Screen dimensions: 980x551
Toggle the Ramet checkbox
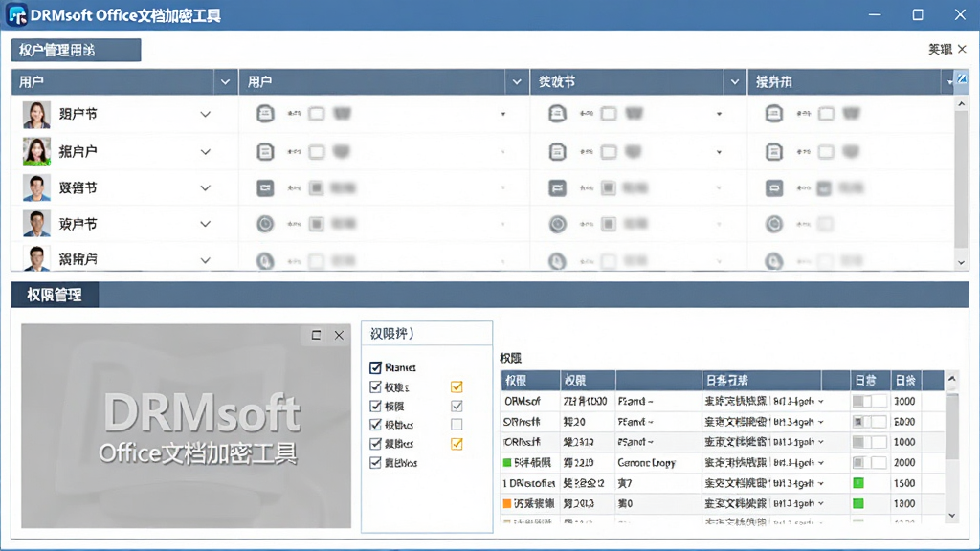pos(375,367)
